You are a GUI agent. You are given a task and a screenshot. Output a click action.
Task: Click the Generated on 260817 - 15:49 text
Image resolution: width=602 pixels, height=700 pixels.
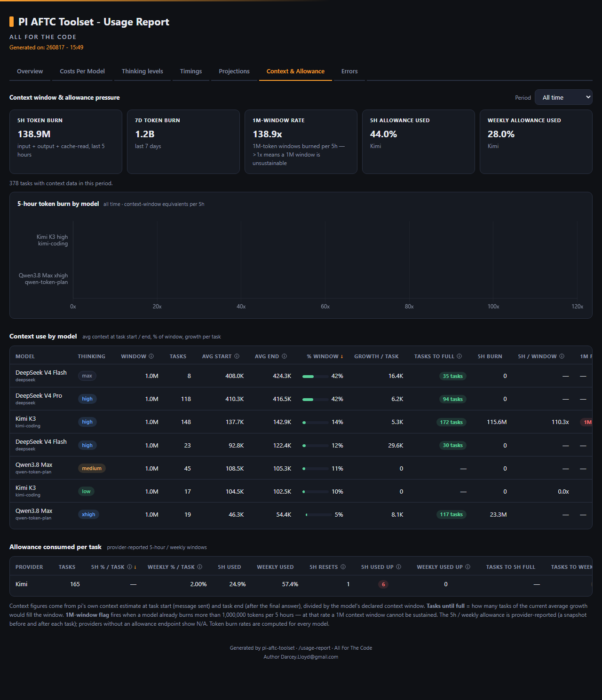tap(47, 47)
